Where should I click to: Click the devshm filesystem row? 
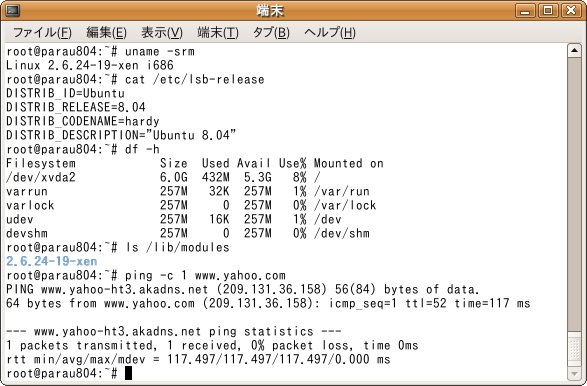tap(188, 233)
